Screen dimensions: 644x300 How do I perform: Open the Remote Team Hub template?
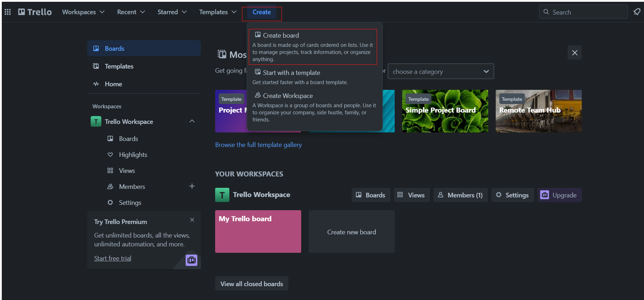[539, 111]
